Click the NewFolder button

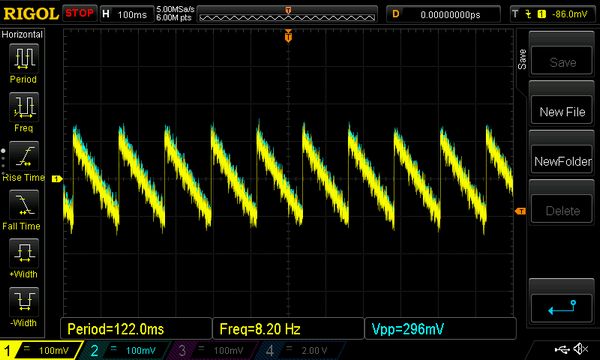(x=562, y=161)
